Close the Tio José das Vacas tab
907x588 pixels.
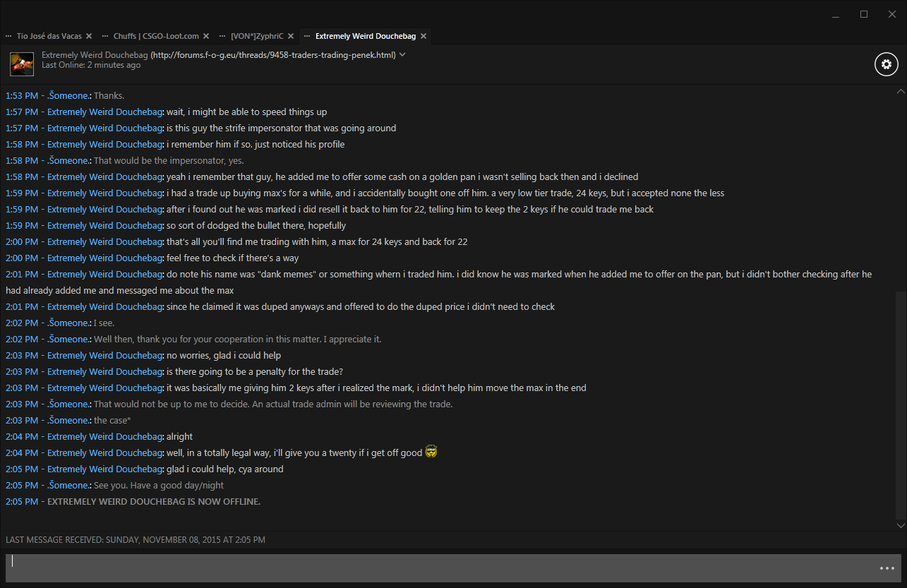(x=89, y=36)
